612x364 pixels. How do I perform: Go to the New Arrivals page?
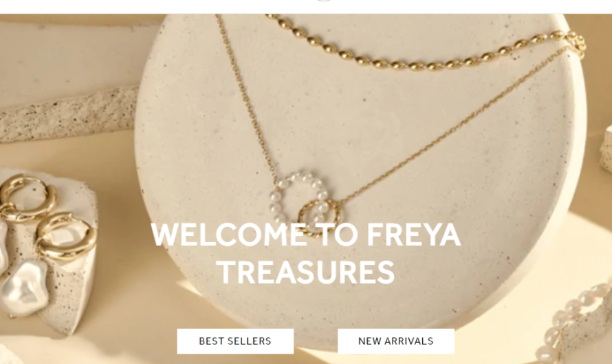point(396,341)
